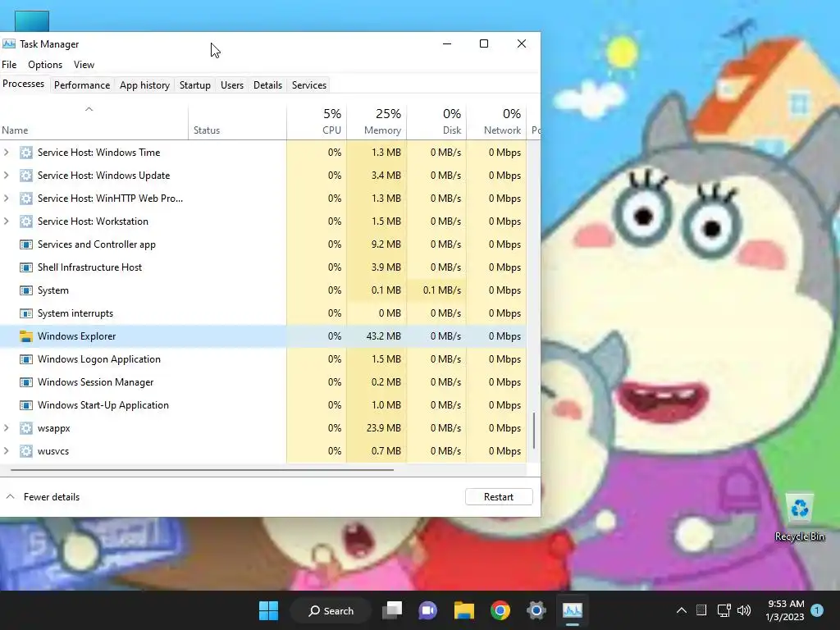This screenshot has height=630, width=840.
Task: Click the Task Manager title bar icon
Action: [x=8, y=44]
